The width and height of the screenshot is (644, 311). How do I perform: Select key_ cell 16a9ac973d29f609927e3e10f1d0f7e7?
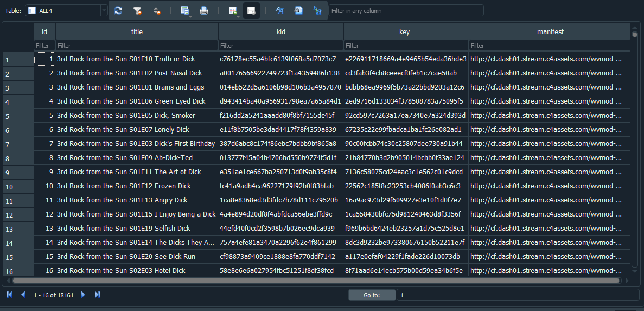(x=406, y=200)
